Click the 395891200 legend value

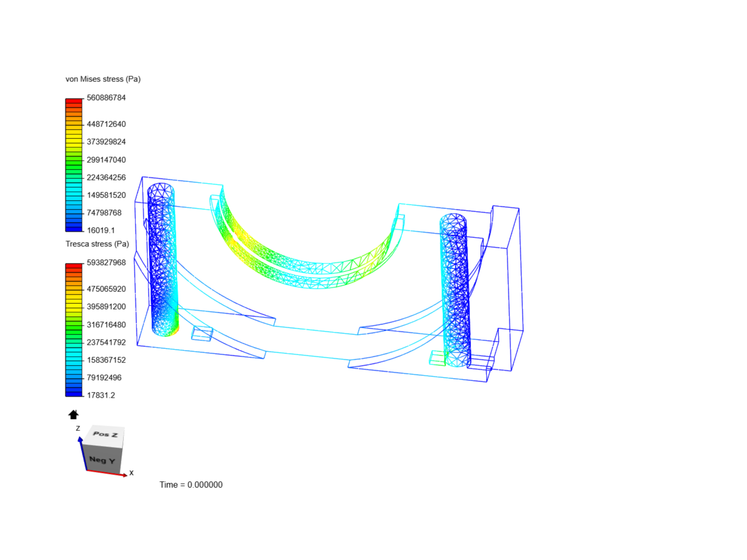[106, 306]
